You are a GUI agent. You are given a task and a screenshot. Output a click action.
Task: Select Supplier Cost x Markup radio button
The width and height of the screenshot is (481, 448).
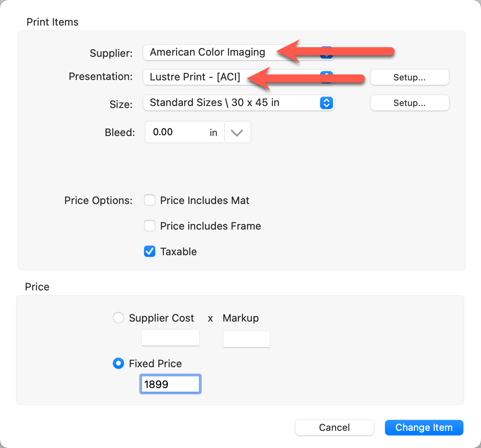click(x=118, y=318)
